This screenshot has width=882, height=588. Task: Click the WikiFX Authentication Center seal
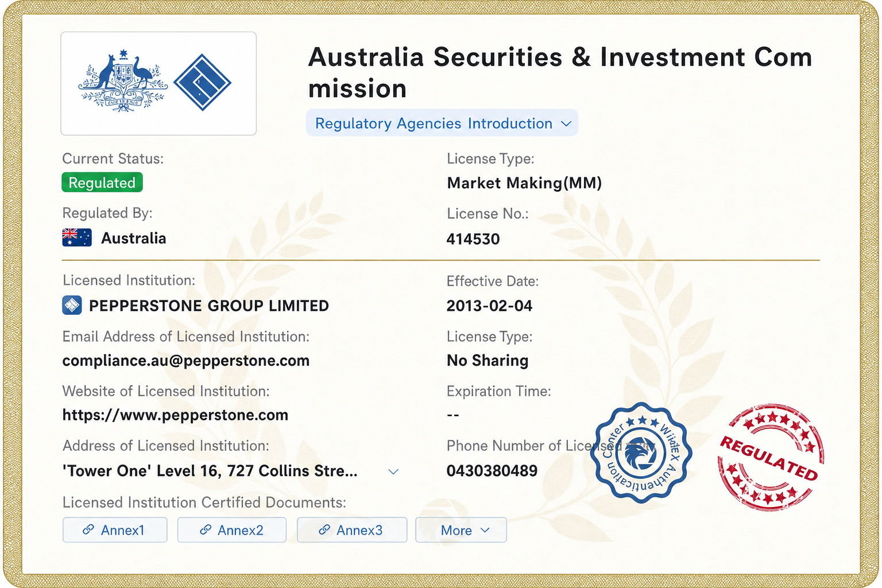pos(641,452)
